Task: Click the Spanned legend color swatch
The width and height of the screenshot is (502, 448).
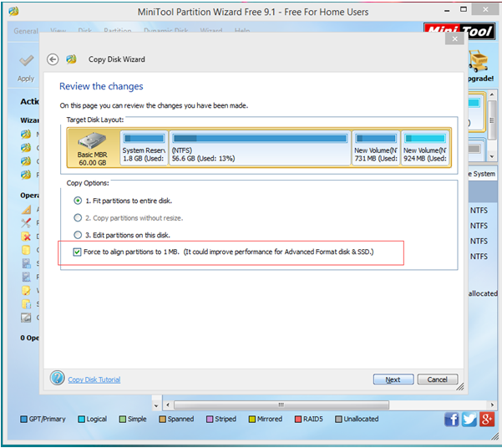Action: point(163,419)
